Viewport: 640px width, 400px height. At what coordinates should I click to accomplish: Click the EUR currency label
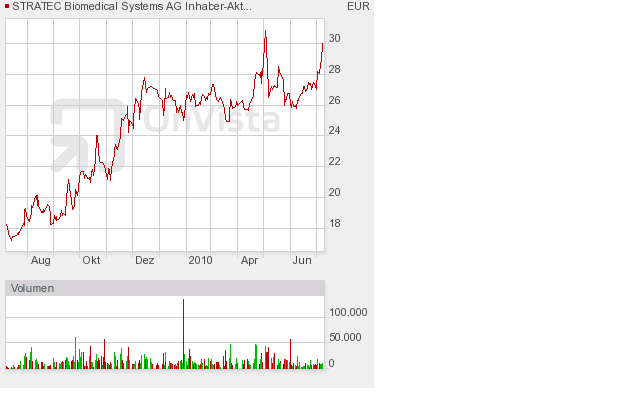click(358, 6)
